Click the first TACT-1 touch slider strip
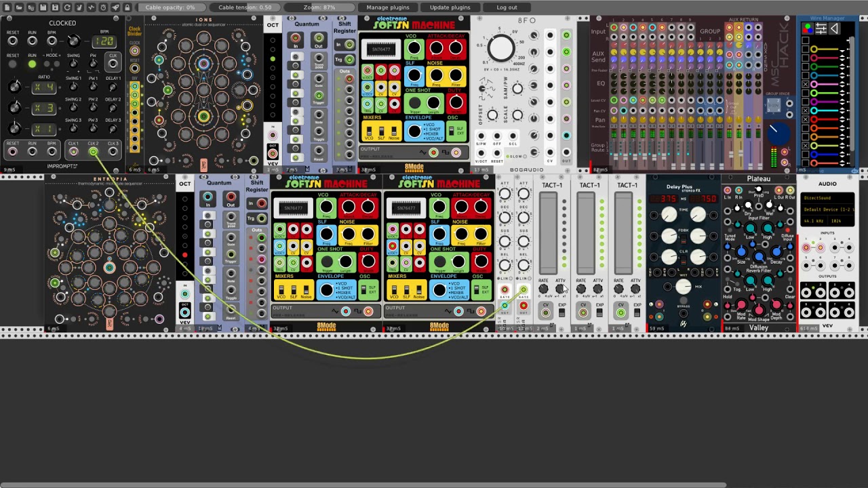The width and height of the screenshot is (868, 488). 548,233
